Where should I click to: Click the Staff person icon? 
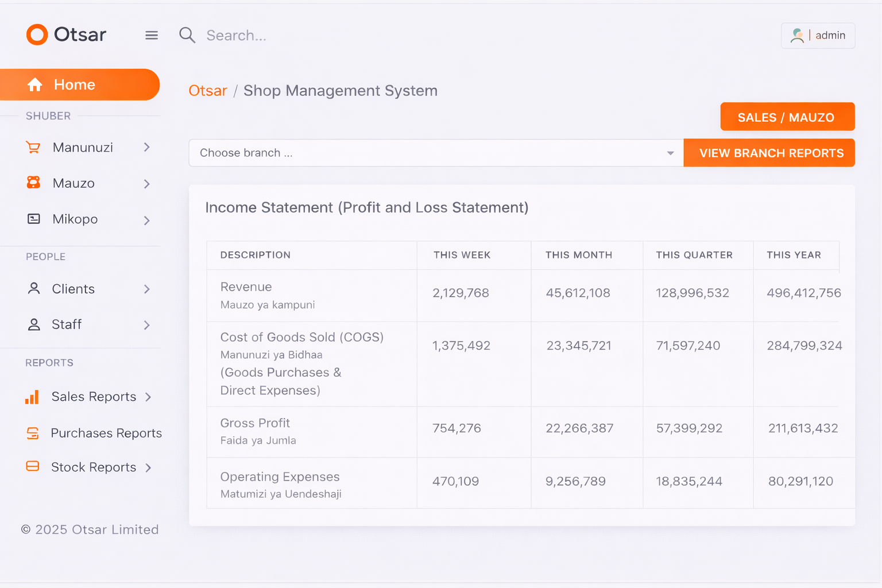33,324
